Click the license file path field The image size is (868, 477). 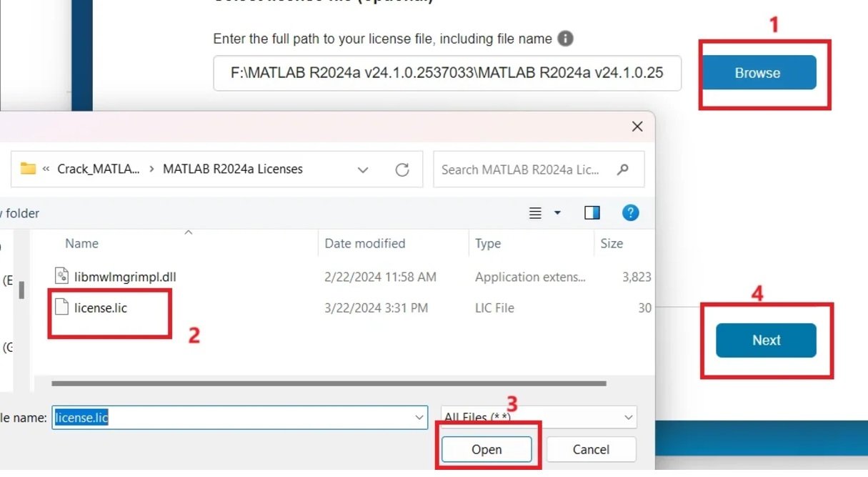(447, 73)
